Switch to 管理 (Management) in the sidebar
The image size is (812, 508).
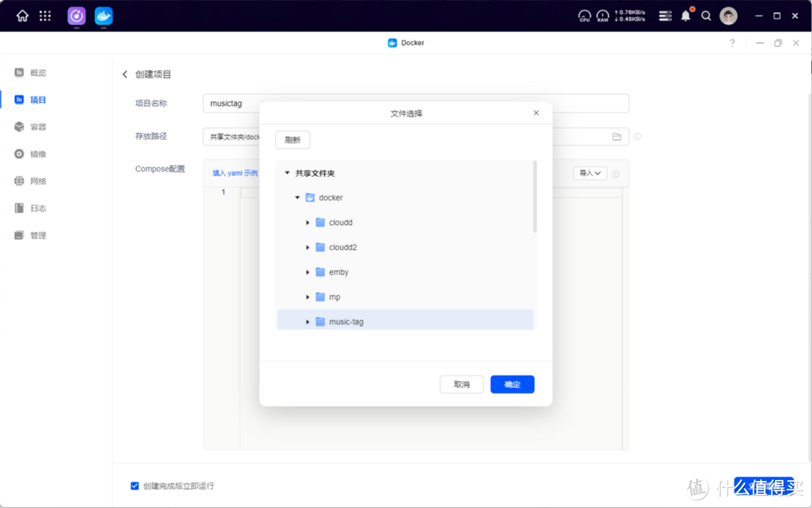click(x=37, y=235)
